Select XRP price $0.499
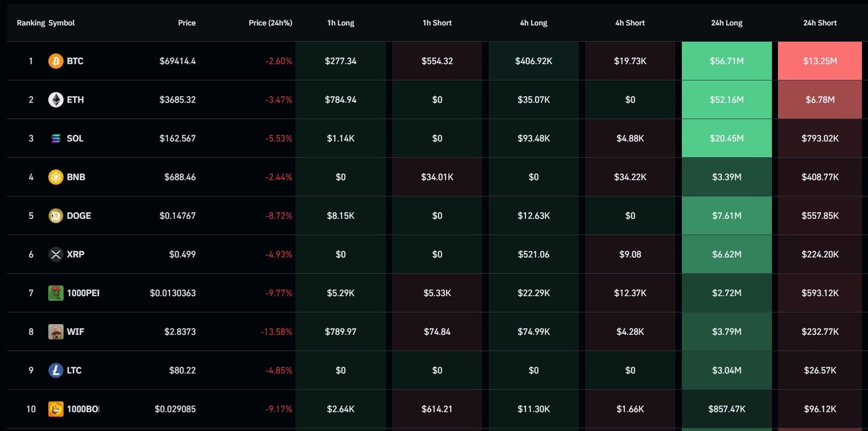This screenshot has width=868, height=431. [182, 254]
